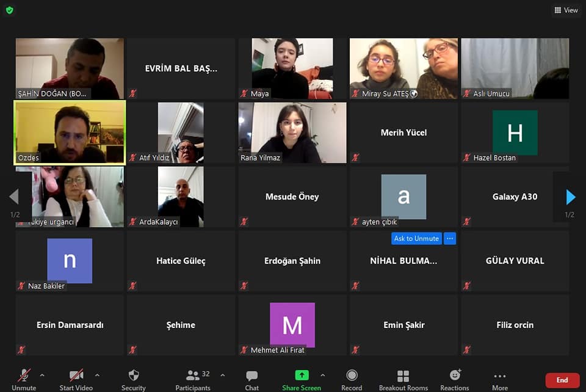Open the View layout menu

[x=566, y=10]
